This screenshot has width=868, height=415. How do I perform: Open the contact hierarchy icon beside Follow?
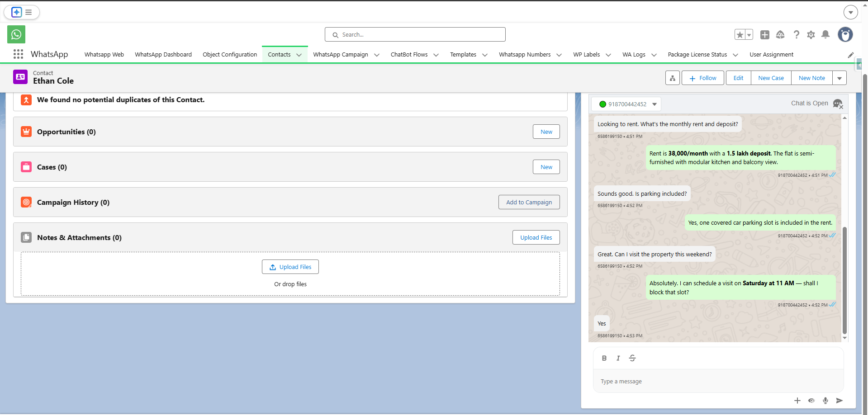click(x=672, y=78)
